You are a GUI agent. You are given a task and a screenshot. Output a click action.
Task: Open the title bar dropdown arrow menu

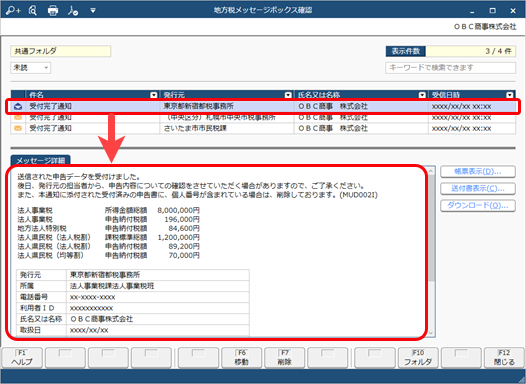pos(93,10)
